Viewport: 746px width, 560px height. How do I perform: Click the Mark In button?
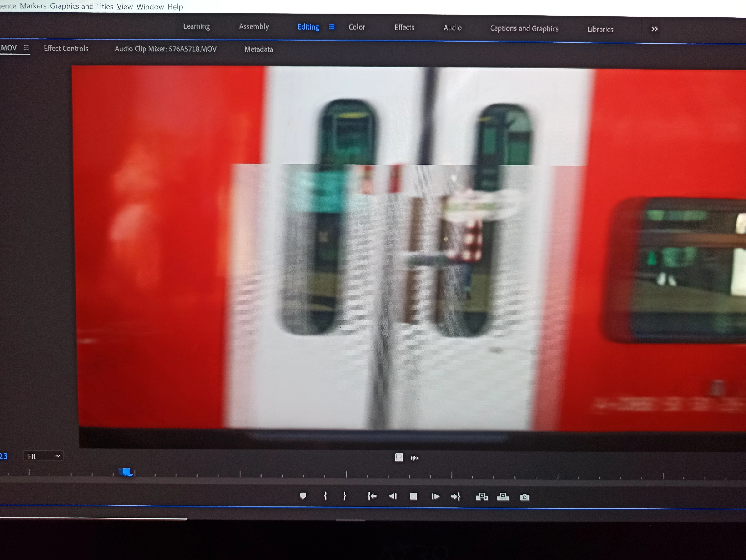325,496
